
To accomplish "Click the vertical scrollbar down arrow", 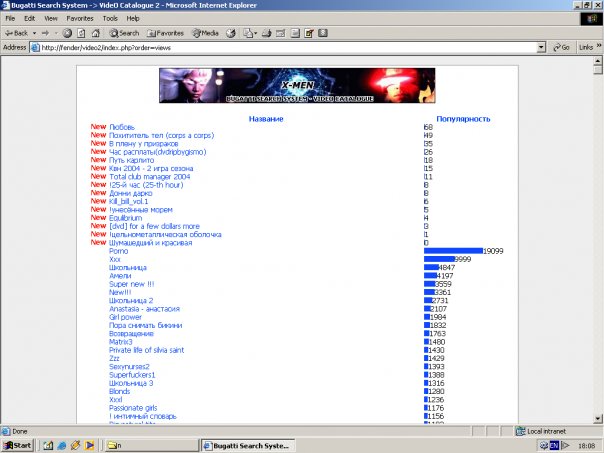I will 597,419.
